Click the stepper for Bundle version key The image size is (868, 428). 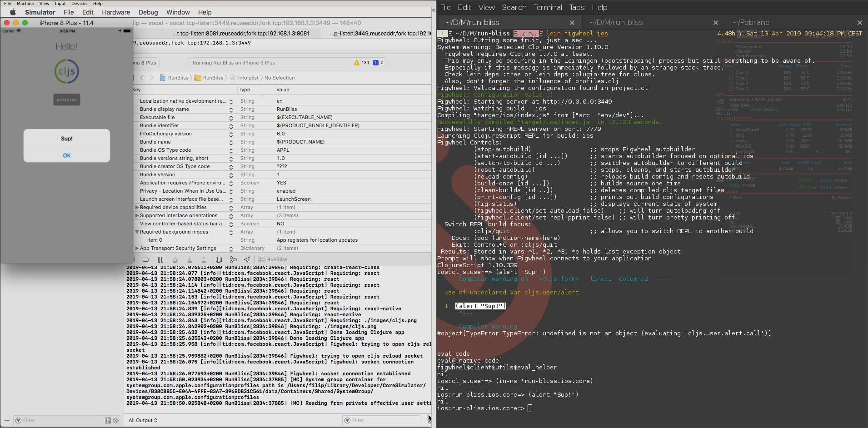click(x=231, y=175)
